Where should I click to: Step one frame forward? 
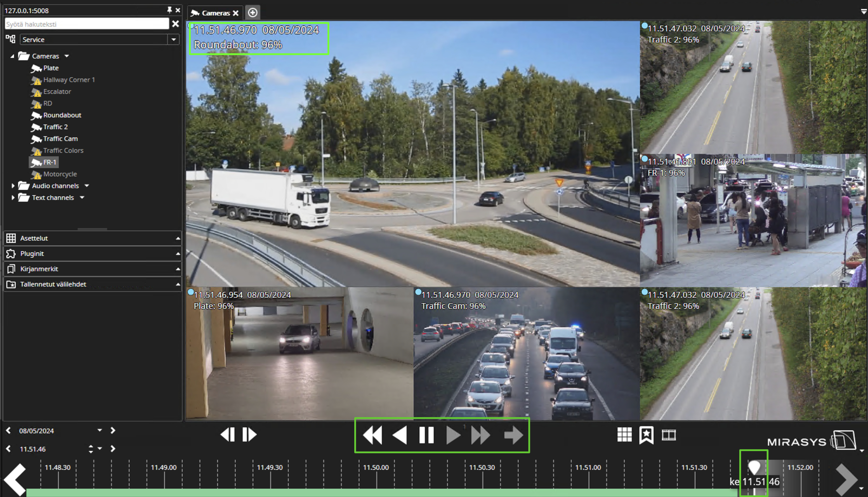(249, 435)
